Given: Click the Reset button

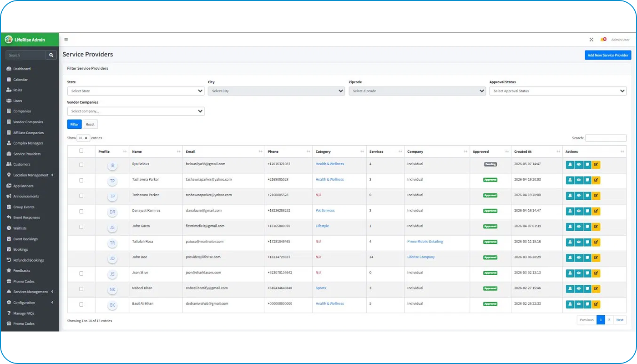Looking at the screenshot, I should [x=90, y=124].
